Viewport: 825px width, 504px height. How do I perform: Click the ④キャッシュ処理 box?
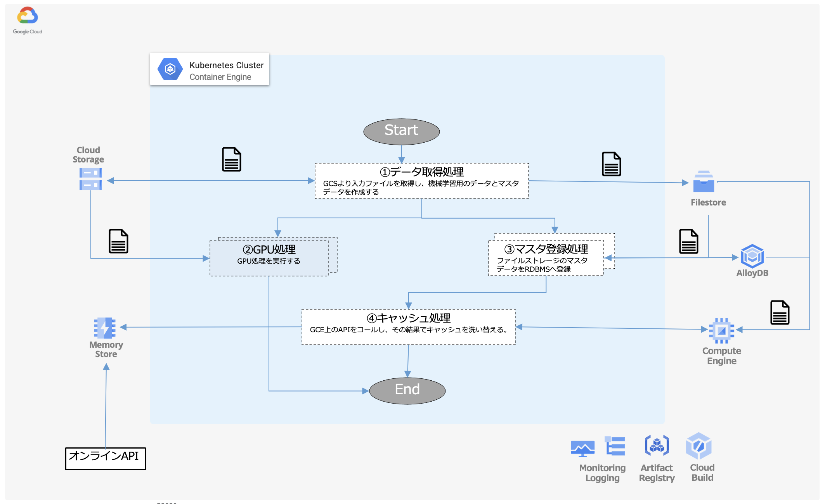pos(408,327)
